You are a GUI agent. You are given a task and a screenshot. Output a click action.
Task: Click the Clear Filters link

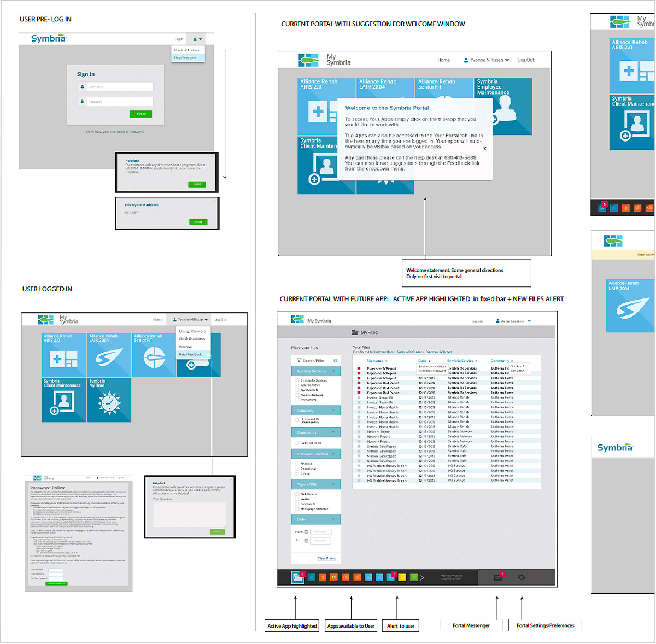click(326, 558)
